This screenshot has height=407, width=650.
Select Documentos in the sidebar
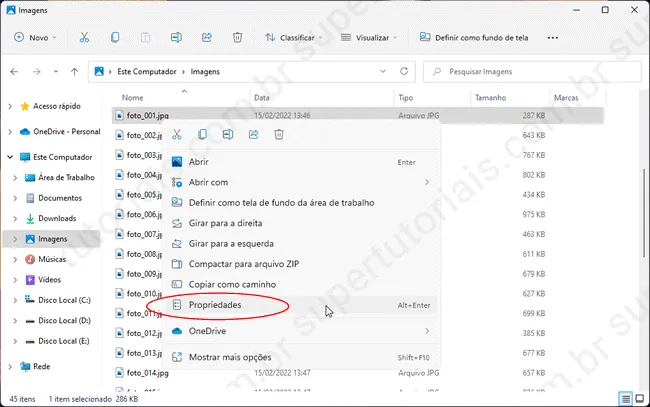tap(60, 198)
